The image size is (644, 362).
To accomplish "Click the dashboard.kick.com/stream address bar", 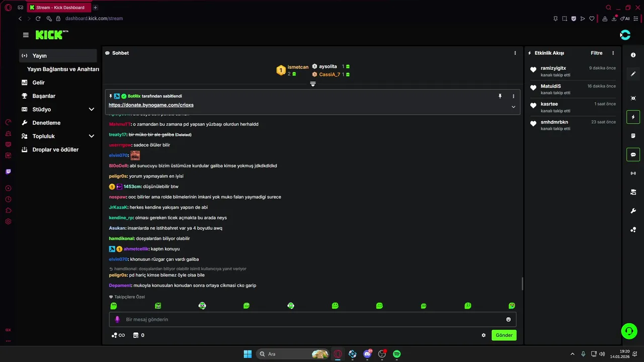I will coord(94,19).
